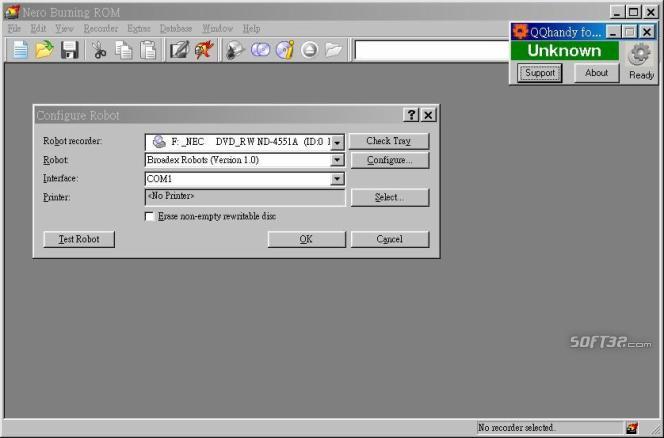Click the toolbar recorder selection field
Screen dimensions: 664x438
432,50
